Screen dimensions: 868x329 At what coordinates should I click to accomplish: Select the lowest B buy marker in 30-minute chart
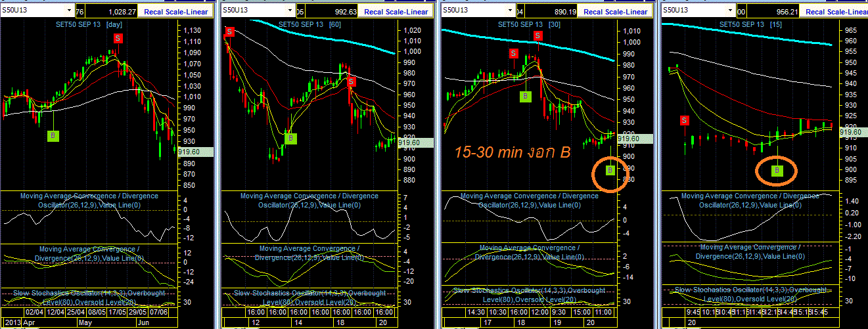pyautogui.click(x=610, y=170)
